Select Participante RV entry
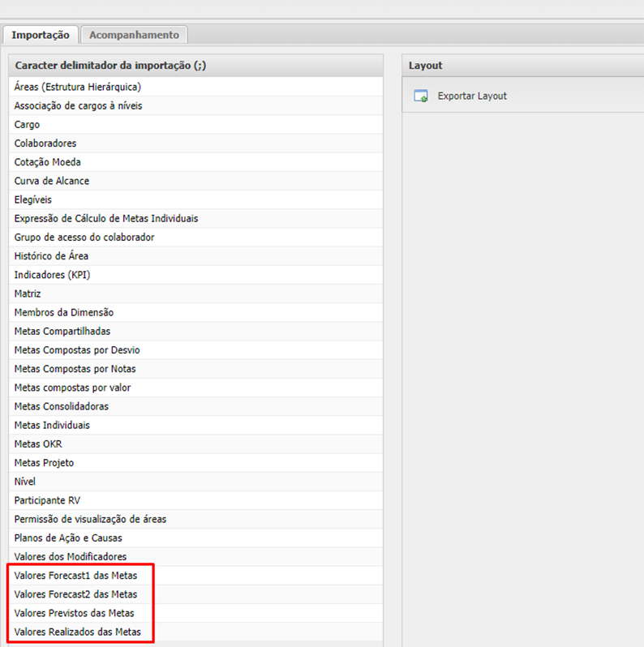 (47, 500)
